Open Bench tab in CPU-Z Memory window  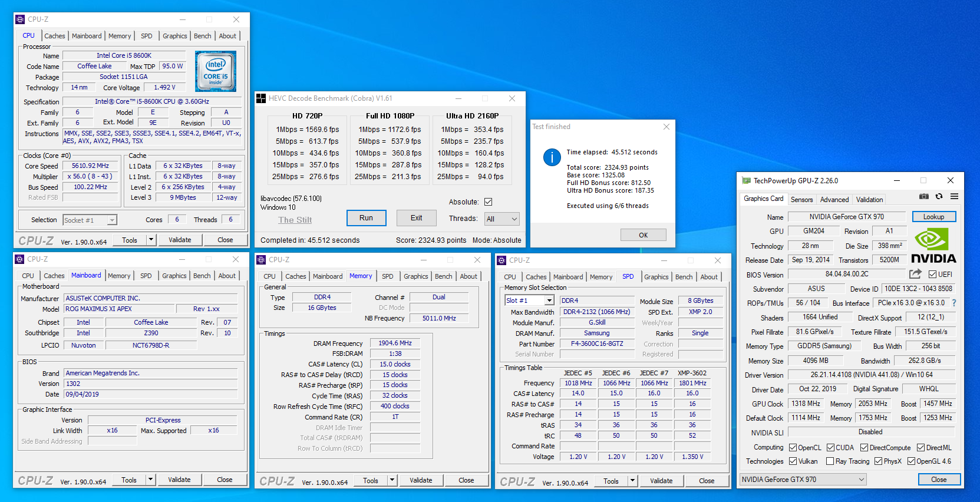coord(444,276)
